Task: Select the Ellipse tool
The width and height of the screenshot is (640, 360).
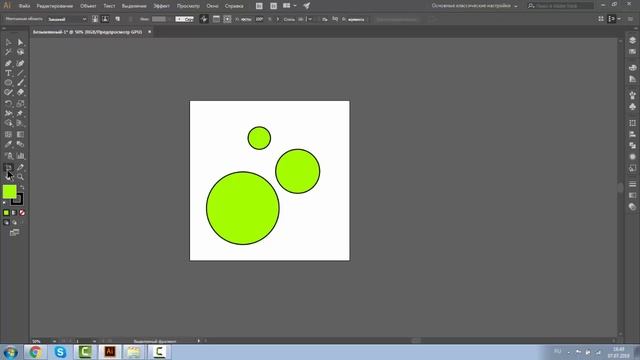Action: coord(8,83)
